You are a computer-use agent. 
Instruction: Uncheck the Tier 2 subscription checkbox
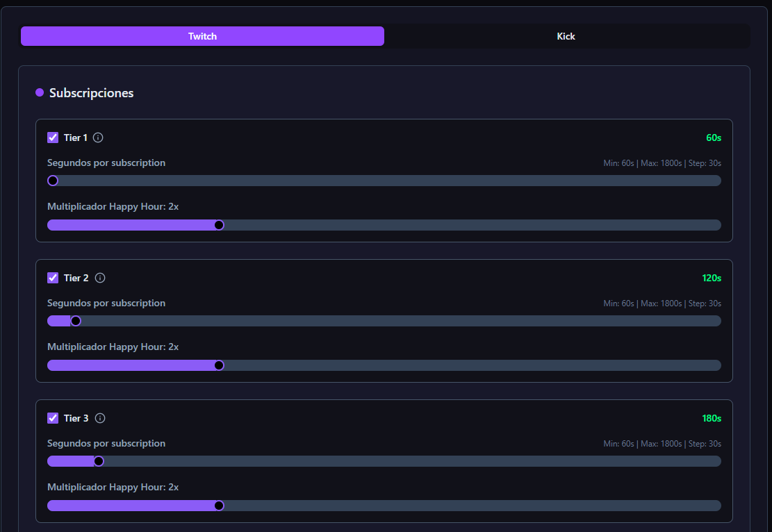click(53, 278)
